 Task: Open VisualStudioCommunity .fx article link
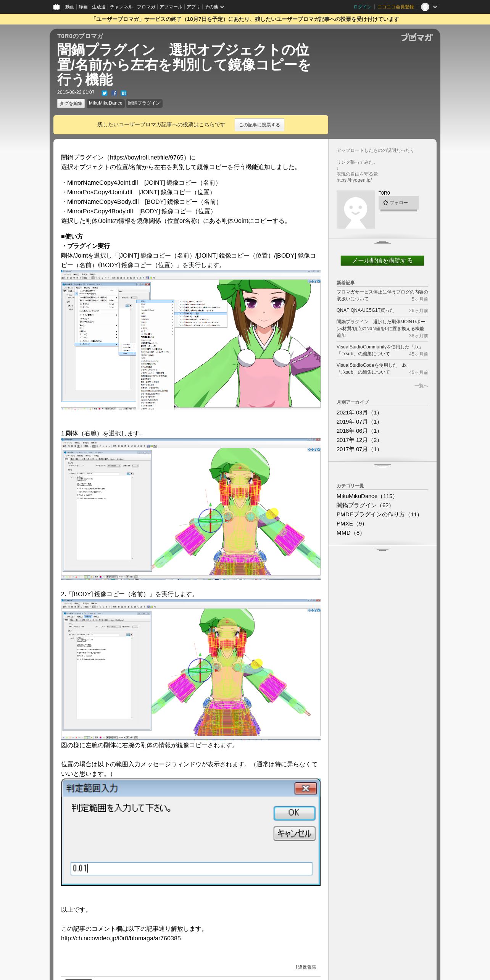(379, 350)
